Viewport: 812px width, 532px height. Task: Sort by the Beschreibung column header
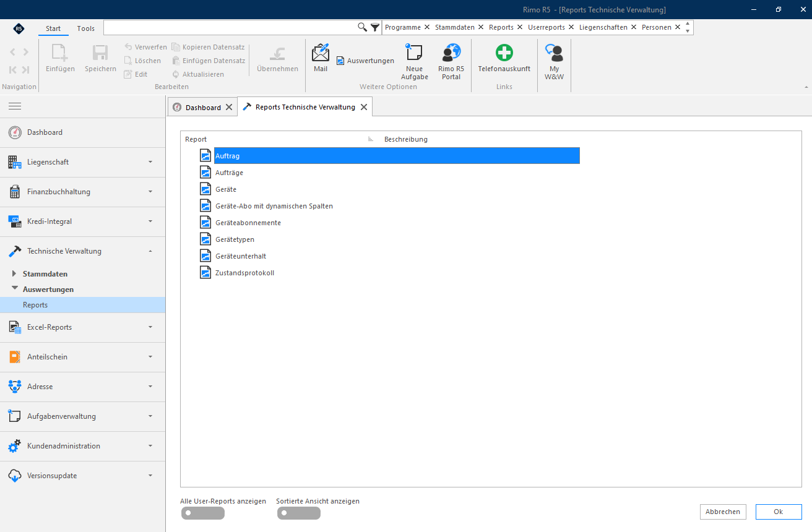[x=406, y=139]
